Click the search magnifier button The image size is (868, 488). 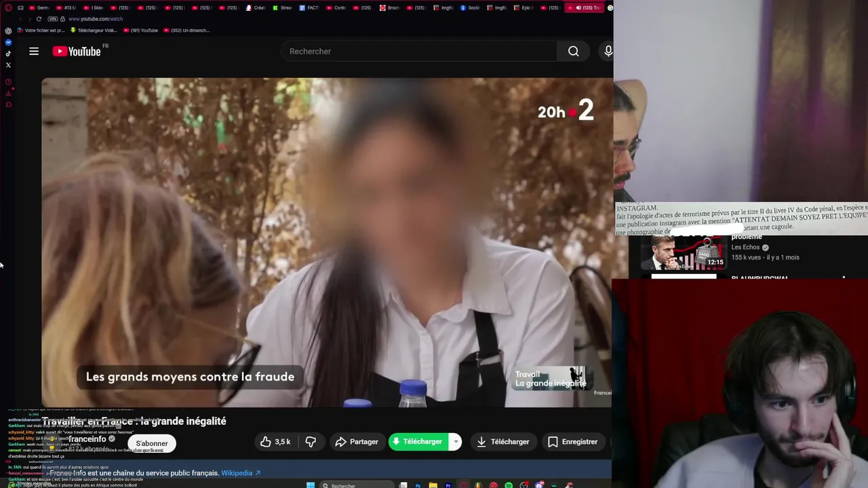pos(574,52)
